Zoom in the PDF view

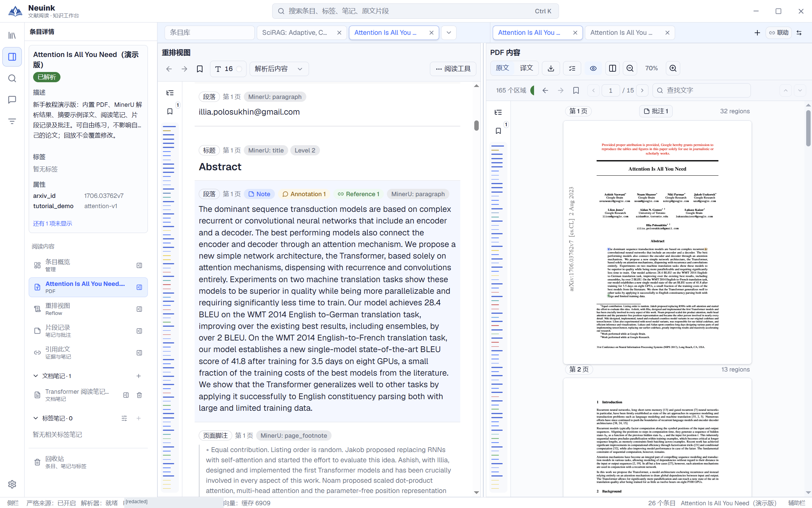click(x=673, y=68)
